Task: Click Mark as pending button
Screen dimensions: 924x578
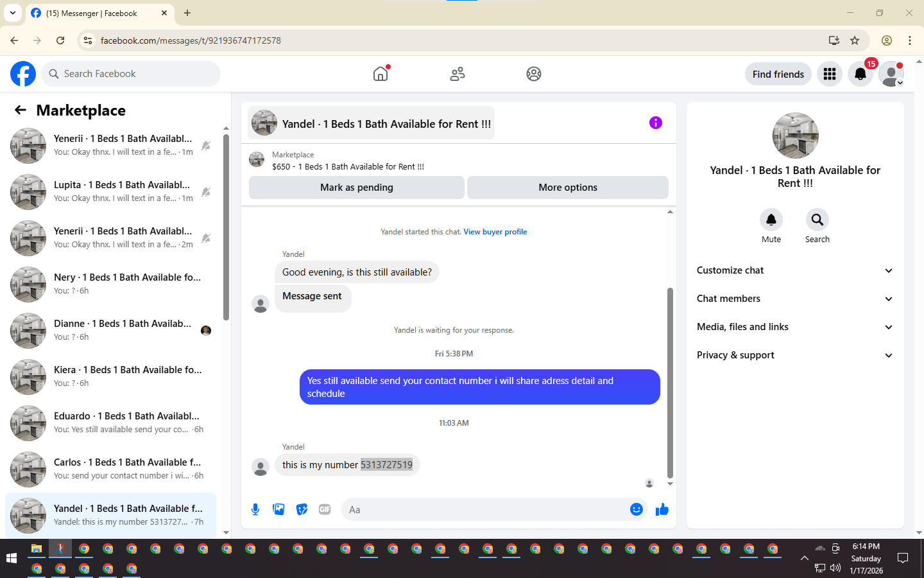Action: 356,188
